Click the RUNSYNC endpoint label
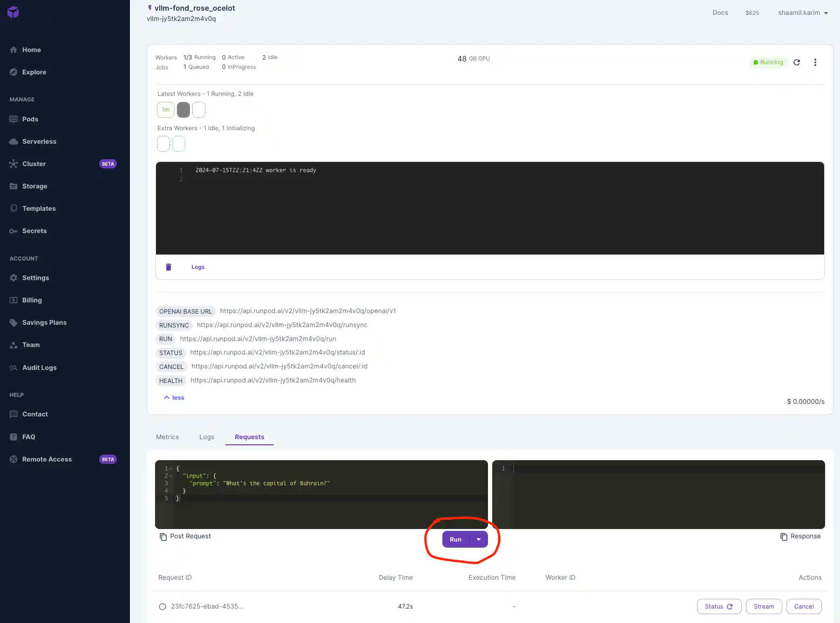This screenshot has width=840, height=623. coord(174,325)
